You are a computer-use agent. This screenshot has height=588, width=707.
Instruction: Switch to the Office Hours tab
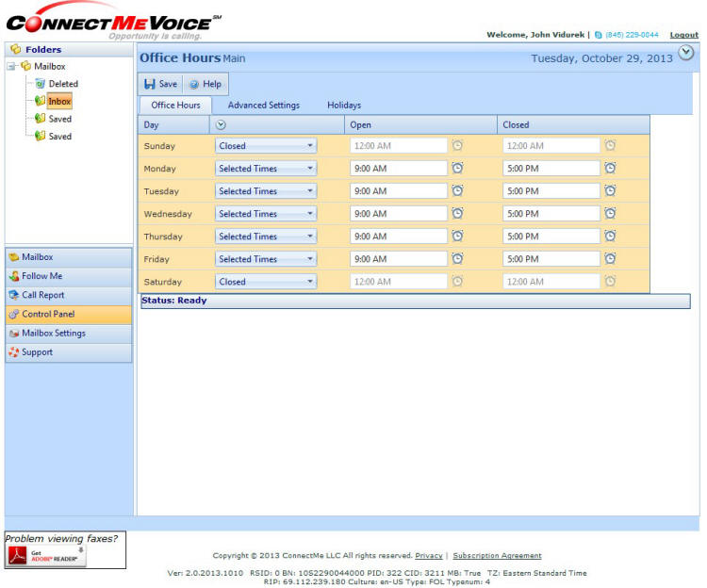tap(175, 105)
